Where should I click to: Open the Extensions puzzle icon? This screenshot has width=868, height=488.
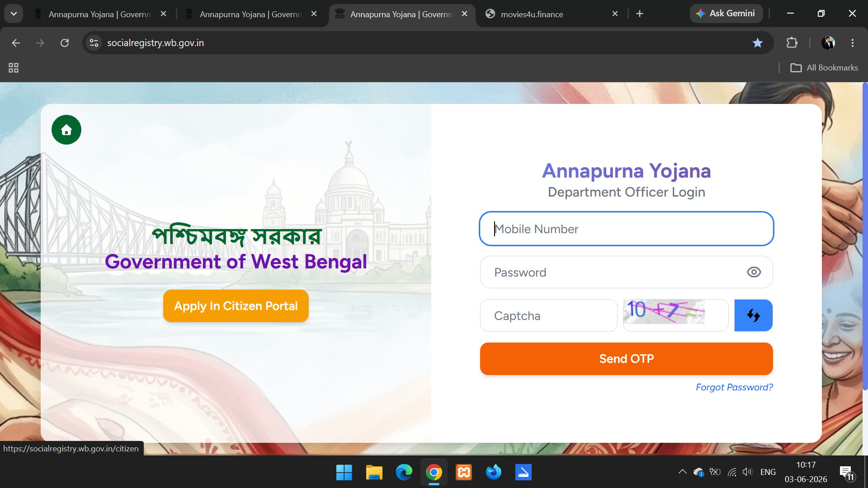click(792, 43)
